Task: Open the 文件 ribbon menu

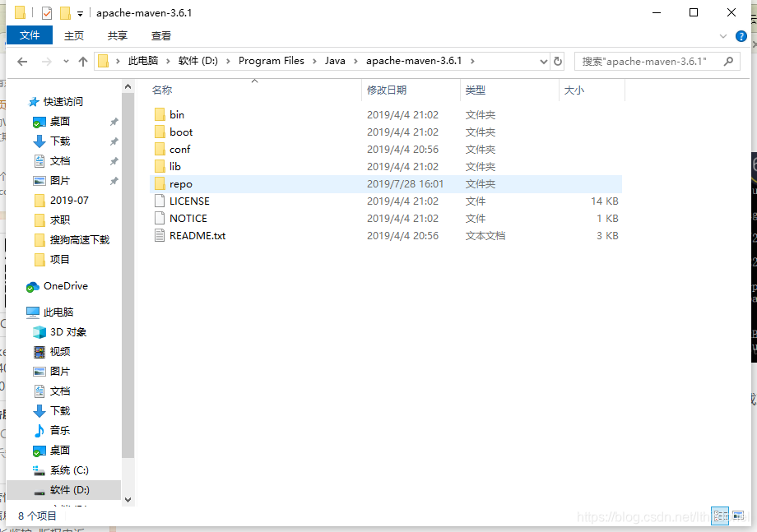Action: pyautogui.click(x=30, y=35)
